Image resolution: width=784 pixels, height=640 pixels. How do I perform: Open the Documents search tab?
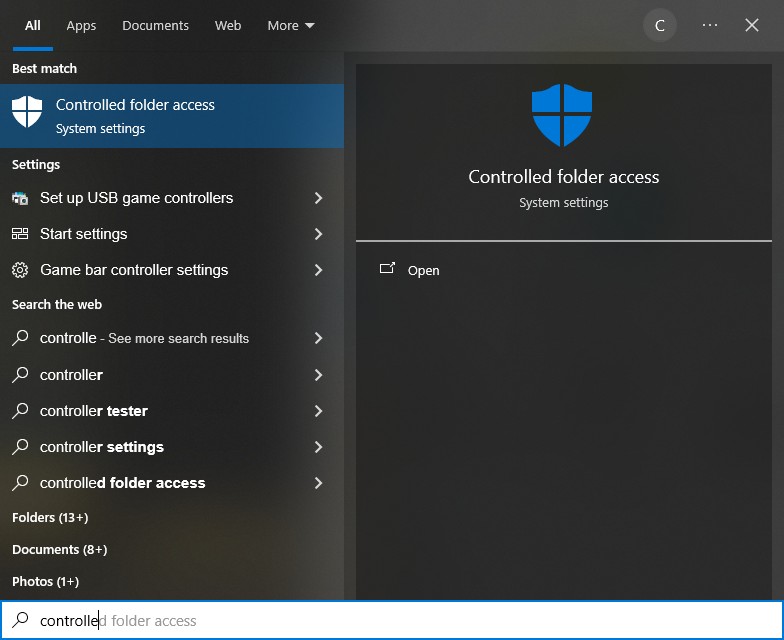point(155,26)
